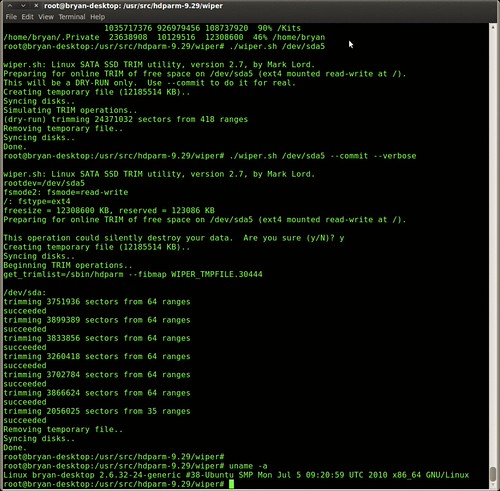Click the 'uname -a' command text
The height and width of the screenshot is (491, 500).
tap(248, 466)
